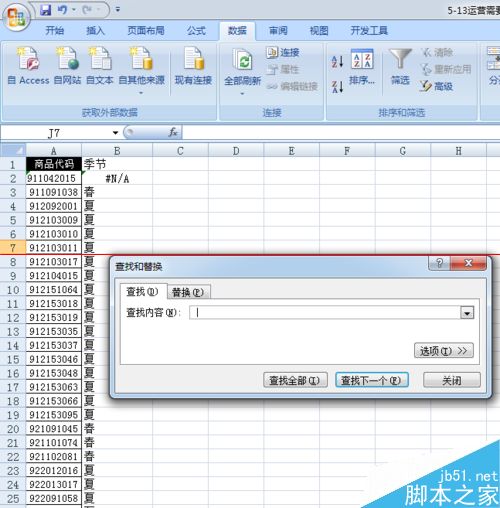The image size is (500, 508).
Task: Click cell with 商品代码 header
Action: [54, 164]
